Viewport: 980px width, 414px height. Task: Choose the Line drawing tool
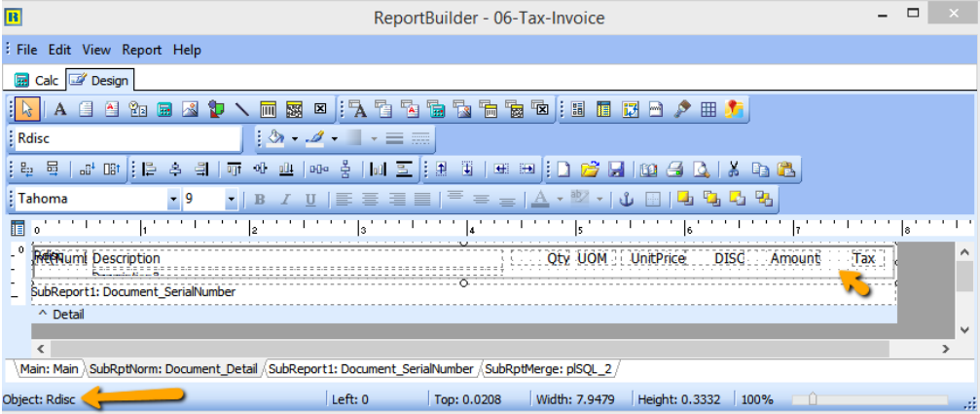242,109
